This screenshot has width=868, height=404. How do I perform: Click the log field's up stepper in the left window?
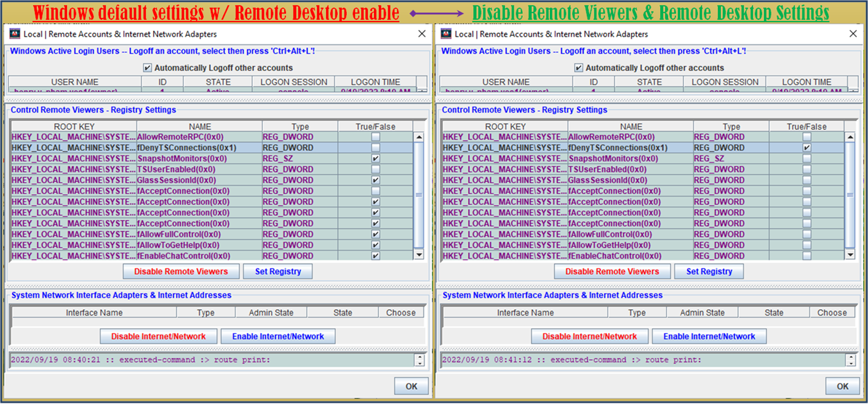420,357
